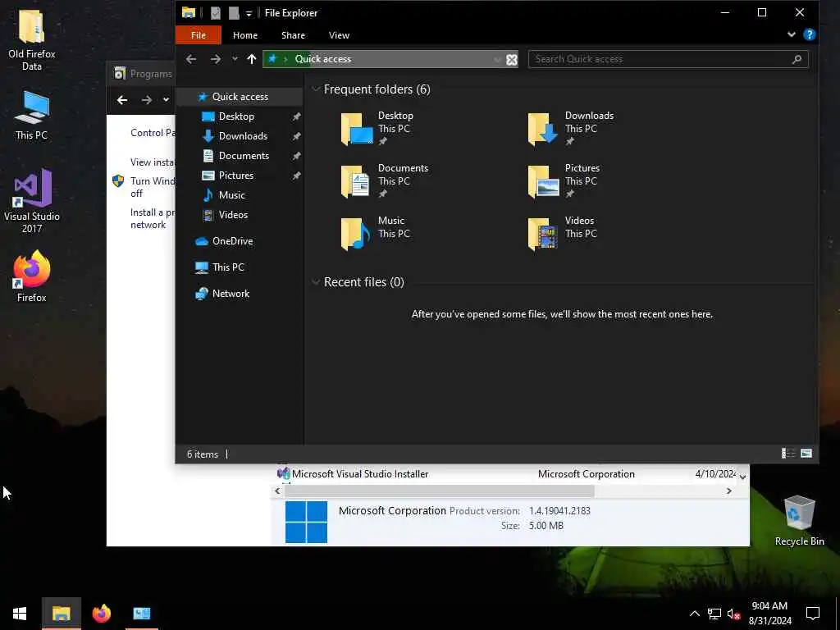Select Documents in navigation pane
This screenshot has height=630, width=840.
244,156
